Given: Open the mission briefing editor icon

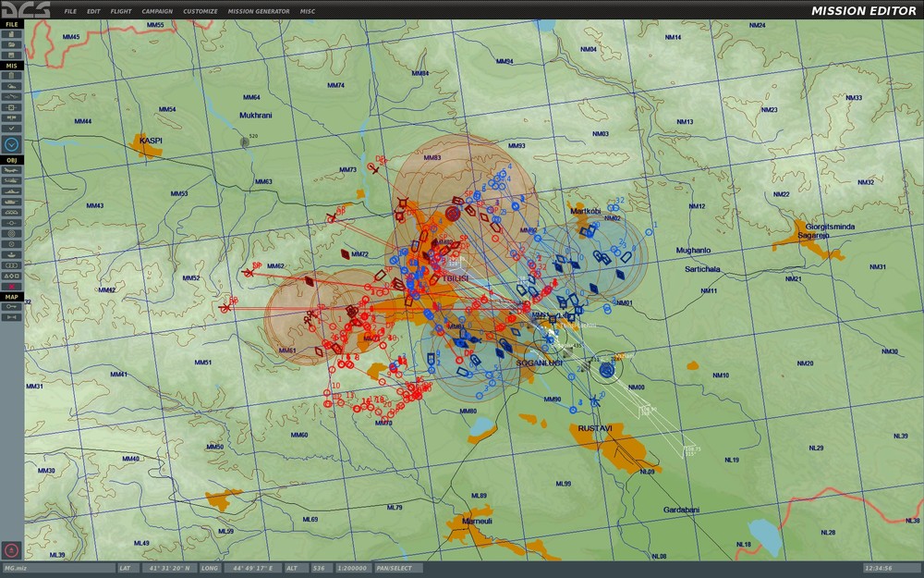Looking at the screenshot, I should 10,76.
